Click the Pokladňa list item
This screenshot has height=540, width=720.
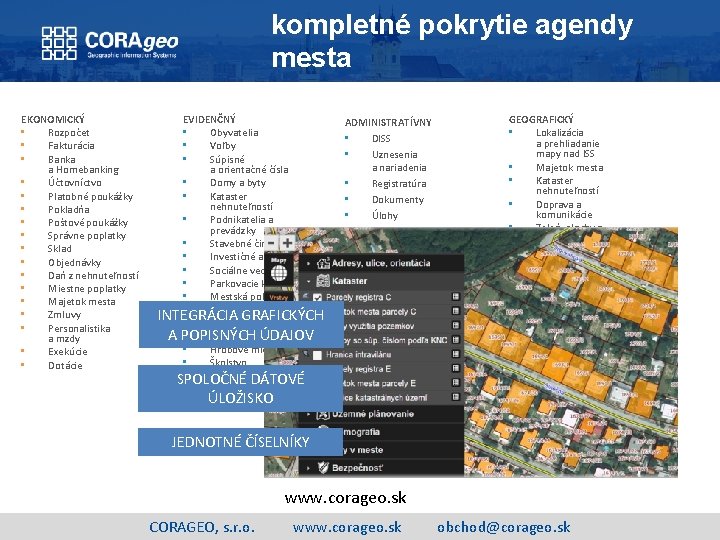pos(69,209)
